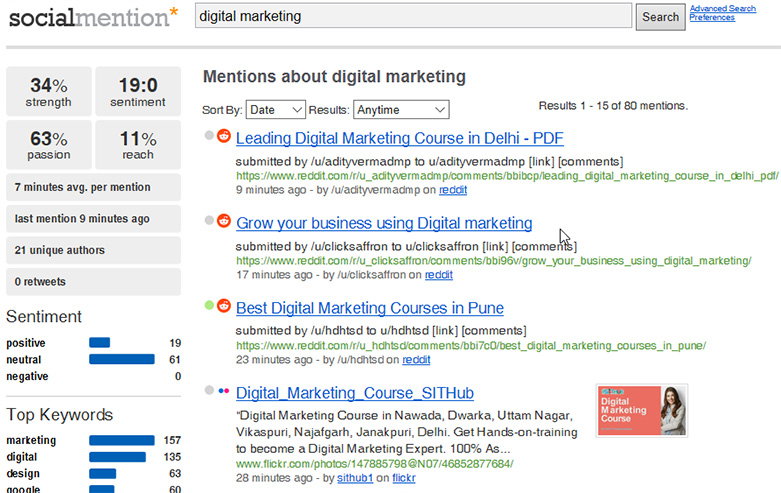Click the reddit URL for leading_digital_marketing_course_in_delhi_pdf
The image size is (781, 493).
pyautogui.click(x=507, y=176)
